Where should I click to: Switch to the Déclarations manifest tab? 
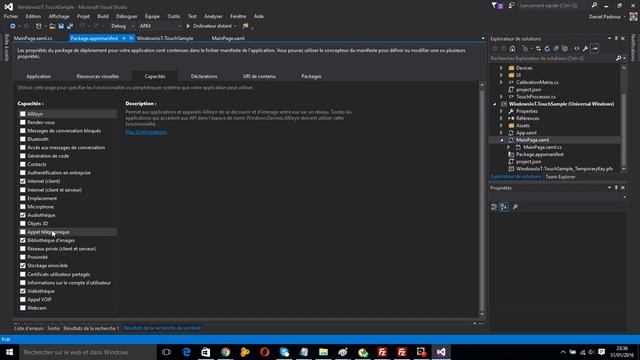point(204,76)
